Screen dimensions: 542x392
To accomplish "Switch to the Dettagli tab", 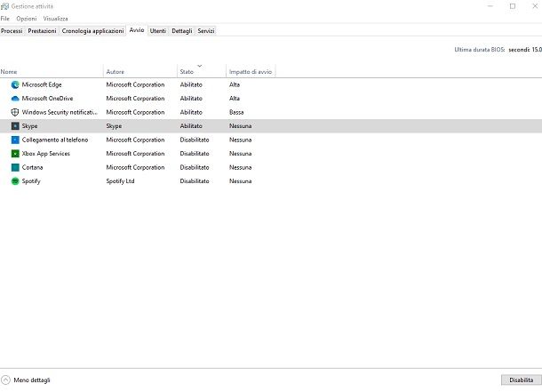I will [x=182, y=31].
